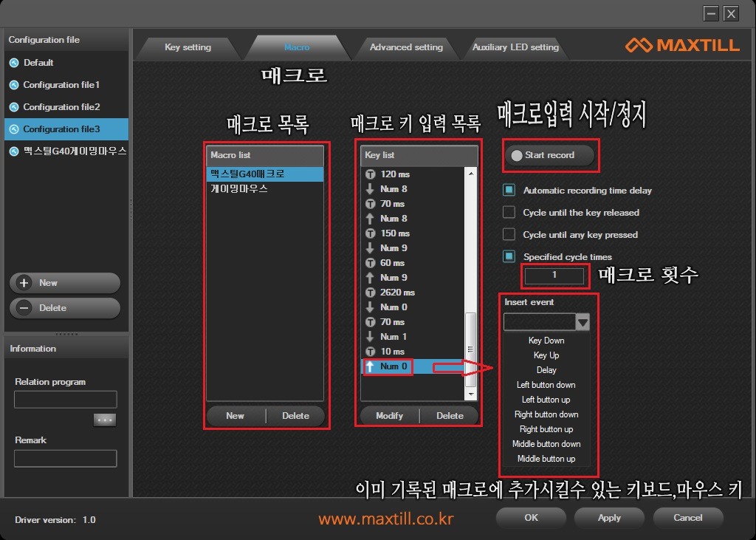Select macro 맥스틸G40매크로 in Macro list
The height and width of the screenshot is (540, 756).
[265, 174]
